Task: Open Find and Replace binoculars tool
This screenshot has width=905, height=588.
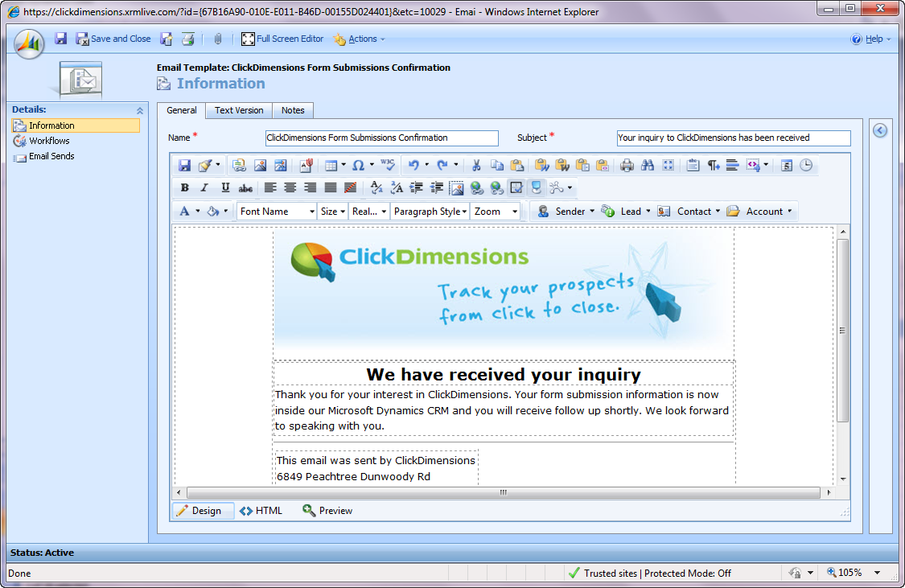Action: [648, 166]
